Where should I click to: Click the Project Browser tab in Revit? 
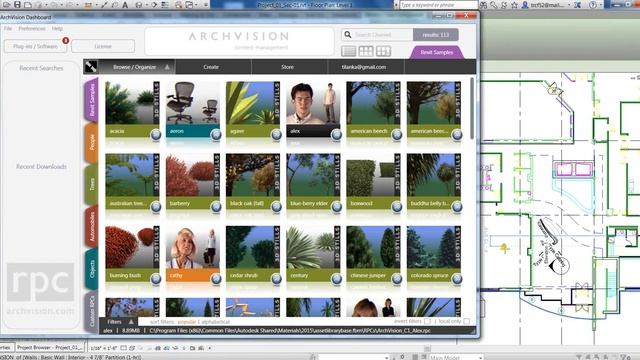(x=50, y=347)
